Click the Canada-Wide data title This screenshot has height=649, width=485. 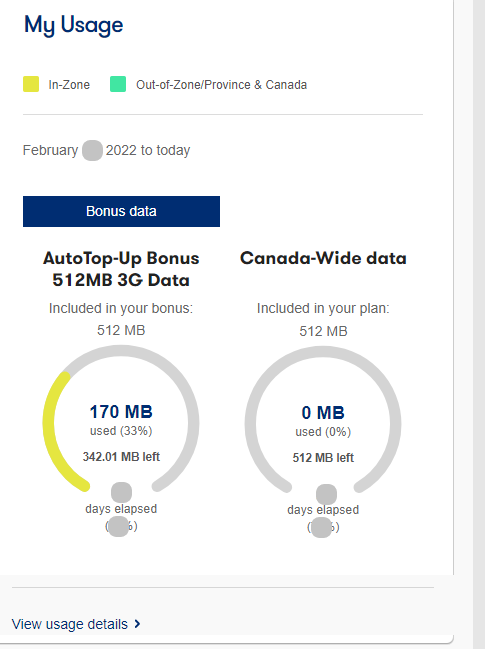click(x=323, y=258)
